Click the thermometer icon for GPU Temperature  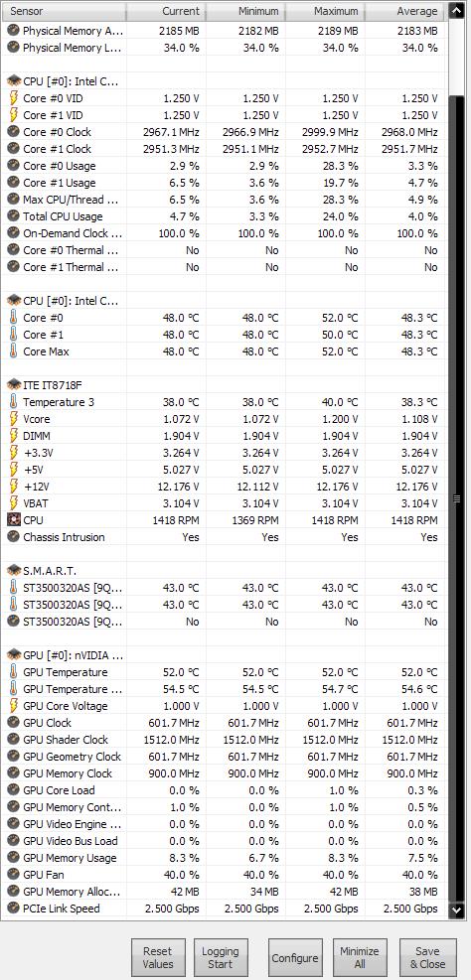pyautogui.click(x=13, y=672)
